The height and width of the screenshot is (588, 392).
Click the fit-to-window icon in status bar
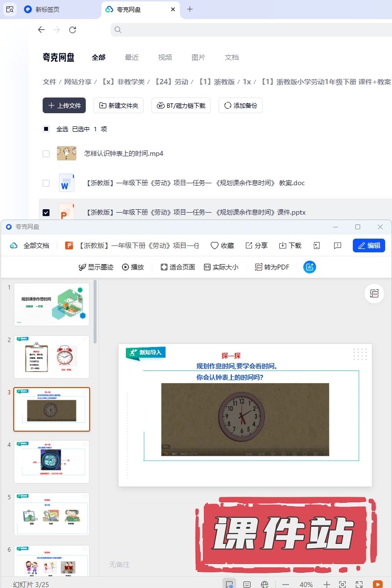(343, 584)
